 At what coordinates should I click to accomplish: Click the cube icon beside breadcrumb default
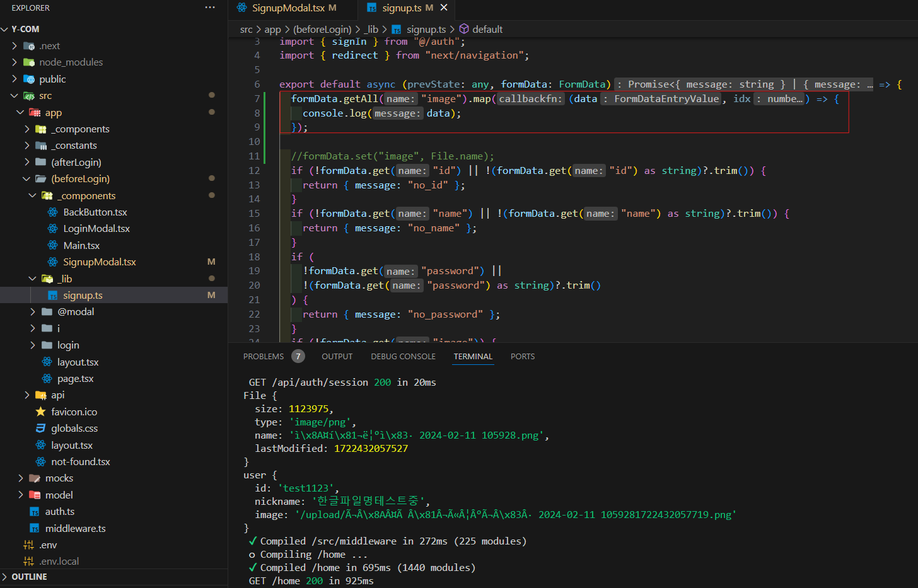tap(464, 29)
